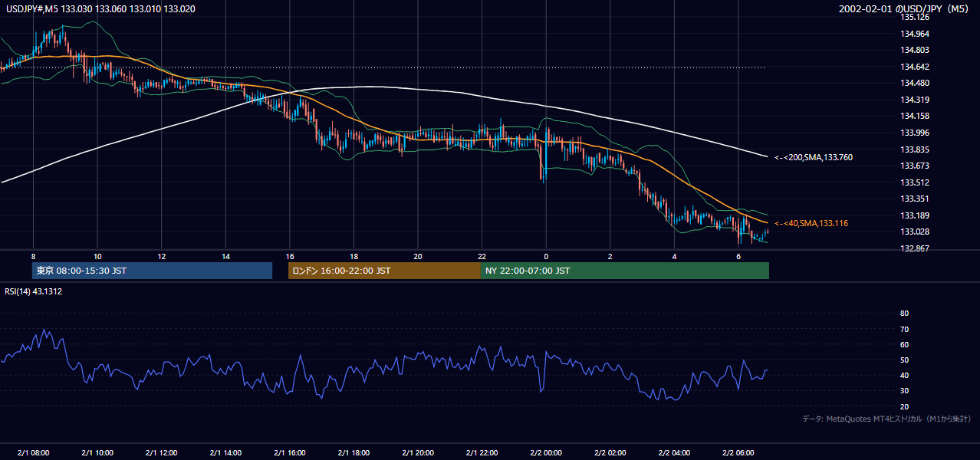Click the 134.158 price axis label
This screenshot has height=460, width=980.
pos(915,116)
